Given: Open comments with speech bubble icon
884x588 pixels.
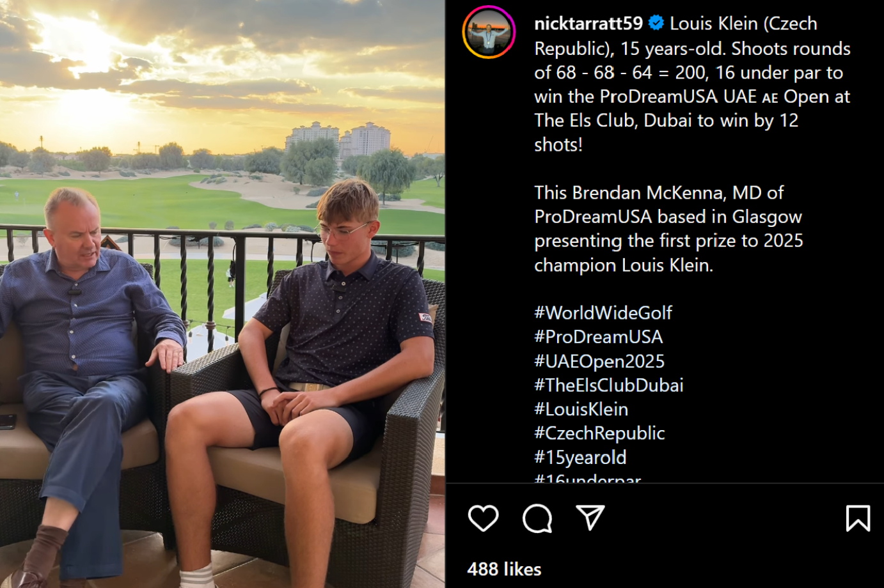Looking at the screenshot, I should pyautogui.click(x=537, y=518).
